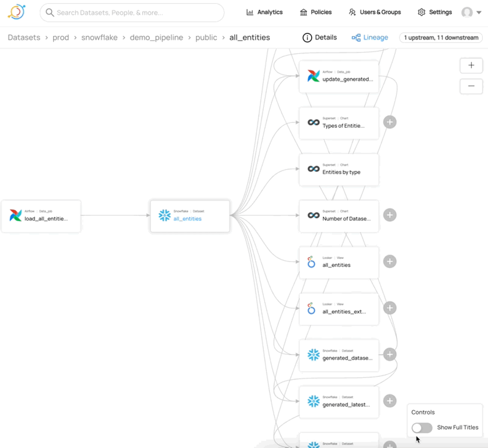Click the Superset icon on Types of Entitie node
The width and height of the screenshot is (488, 448).
click(x=313, y=122)
